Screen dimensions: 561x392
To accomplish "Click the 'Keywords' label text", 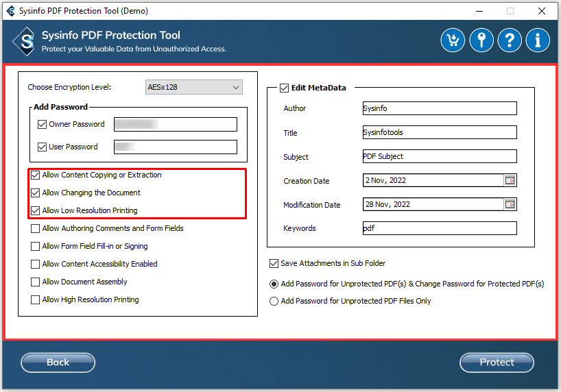I will click(300, 228).
